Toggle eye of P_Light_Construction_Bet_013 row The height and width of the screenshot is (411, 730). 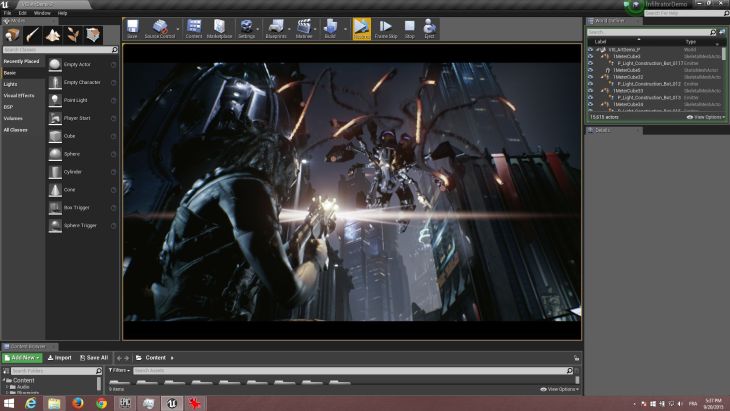coord(590,98)
